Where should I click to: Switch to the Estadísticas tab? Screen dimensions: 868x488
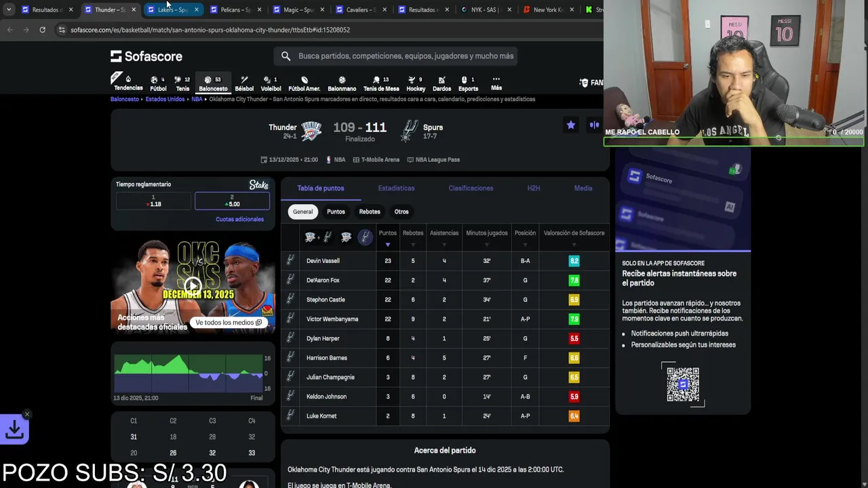pyautogui.click(x=396, y=188)
